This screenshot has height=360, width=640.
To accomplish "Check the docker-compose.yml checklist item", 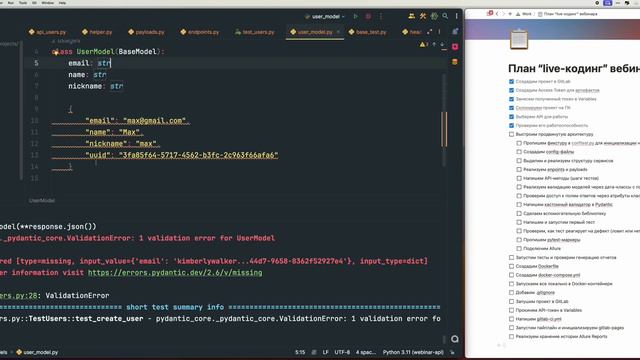I will click(511, 275).
